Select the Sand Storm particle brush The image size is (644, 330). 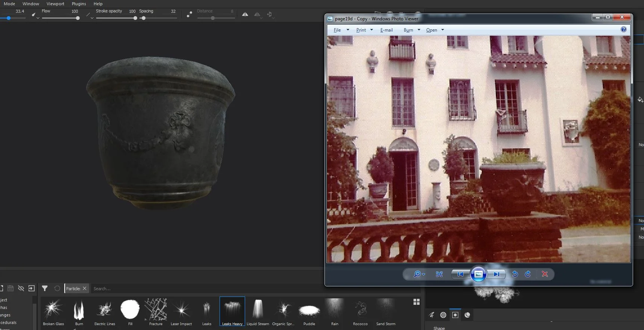(386, 312)
